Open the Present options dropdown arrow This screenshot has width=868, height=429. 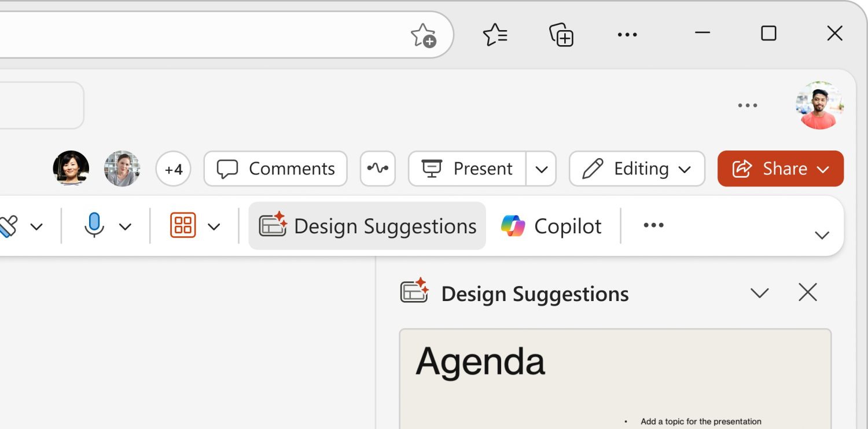(542, 168)
